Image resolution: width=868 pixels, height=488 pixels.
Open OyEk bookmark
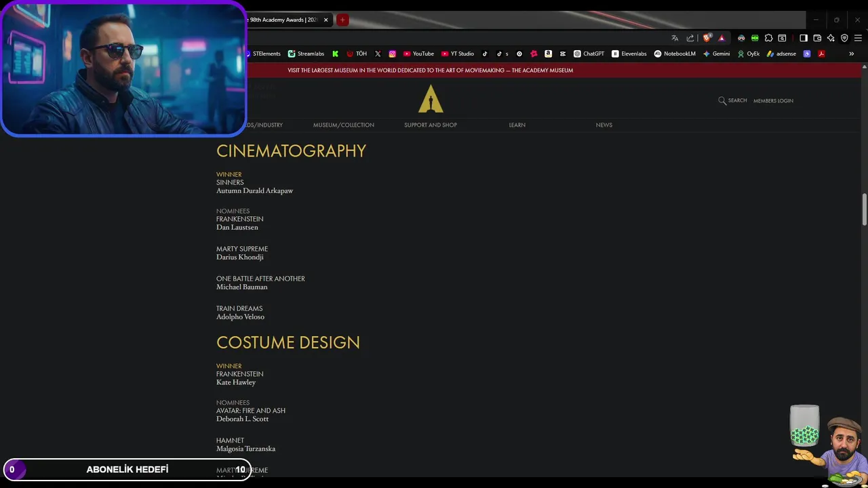point(749,54)
